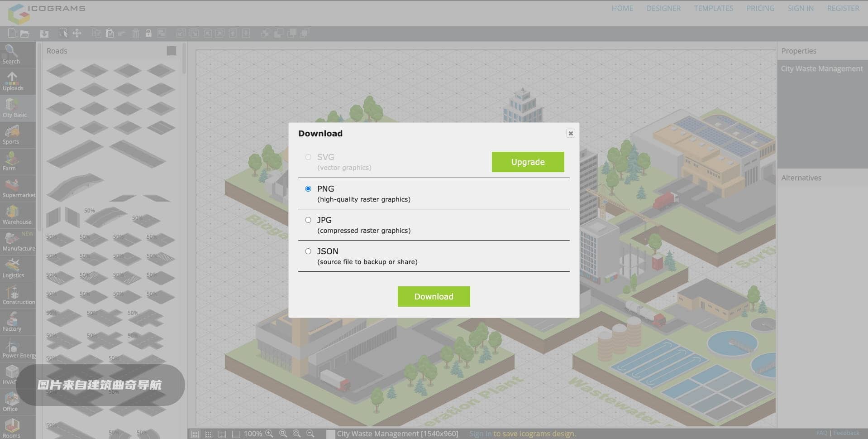The image size is (868, 439).
Task: Click the Sign in link in status bar
Action: [x=480, y=434]
